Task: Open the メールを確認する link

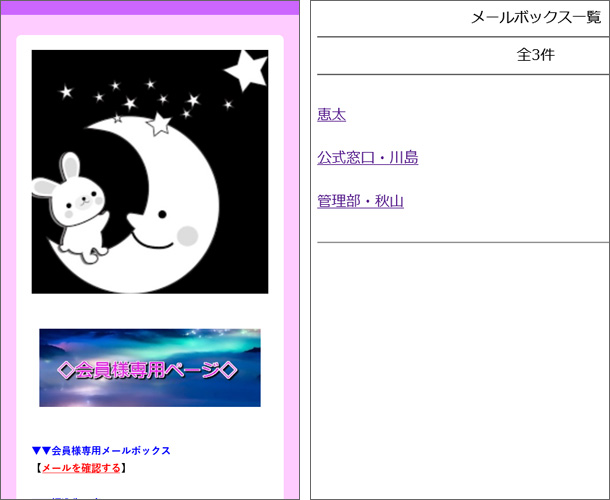Action: (x=81, y=468)
